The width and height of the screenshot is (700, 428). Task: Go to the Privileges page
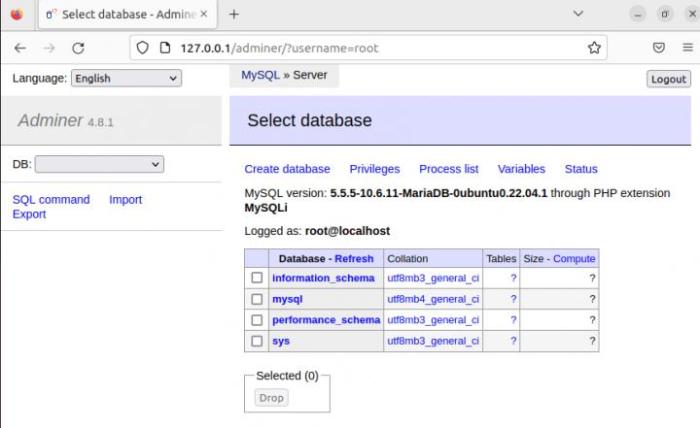[x=374, y=169]
